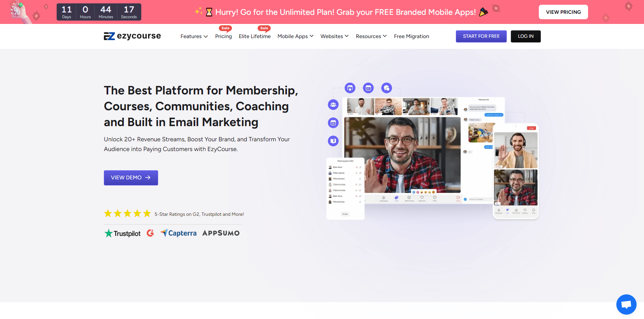Image resolution: width=644 pixels, height=319 pixels.
Task: Click the Capterra logo
Action: [178, 233]
